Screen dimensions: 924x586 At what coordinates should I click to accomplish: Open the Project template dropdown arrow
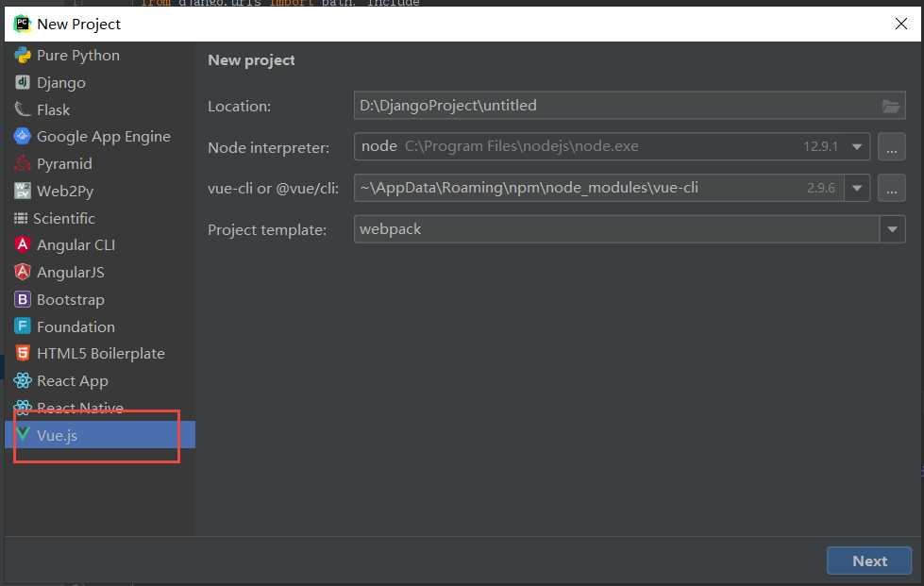(x=892, y=229)
